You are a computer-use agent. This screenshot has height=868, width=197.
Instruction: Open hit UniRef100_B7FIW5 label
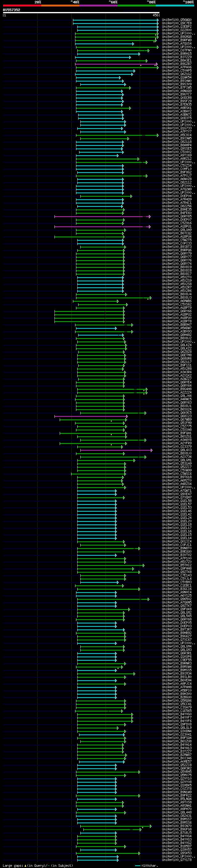pos(177,88)
